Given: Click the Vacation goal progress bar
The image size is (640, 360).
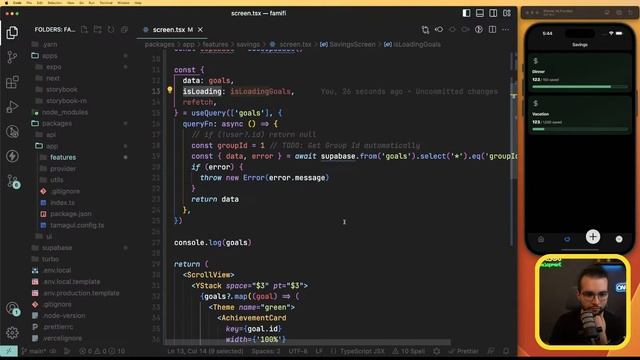Looking at the screenshot, I should (x=580, y=129).
